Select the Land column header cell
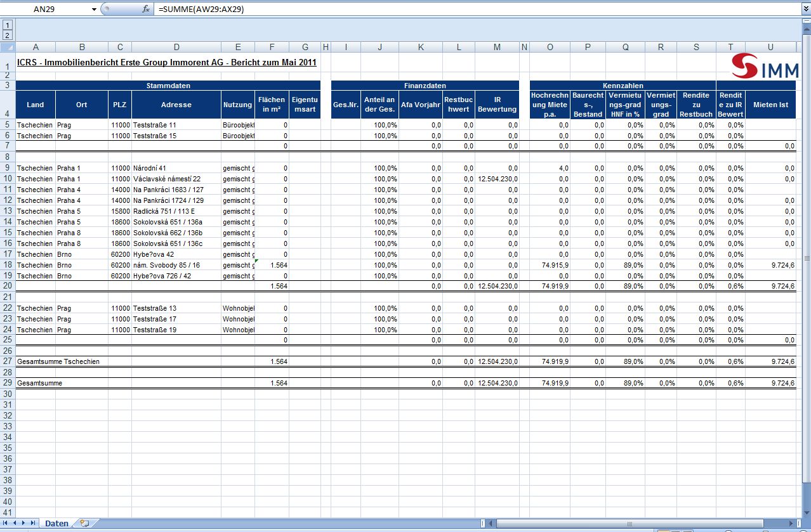 tap(36, 105)
